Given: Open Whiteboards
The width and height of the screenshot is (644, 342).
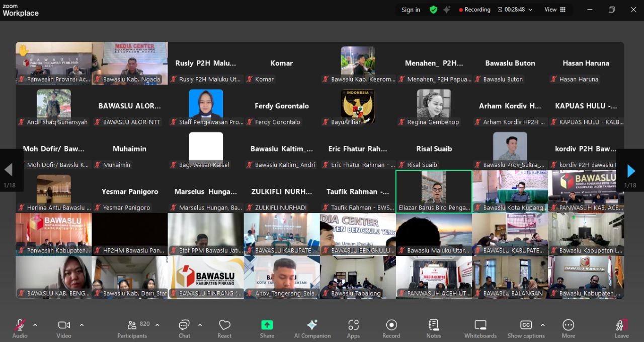Looking at the screenshot, I should point(480,328).
